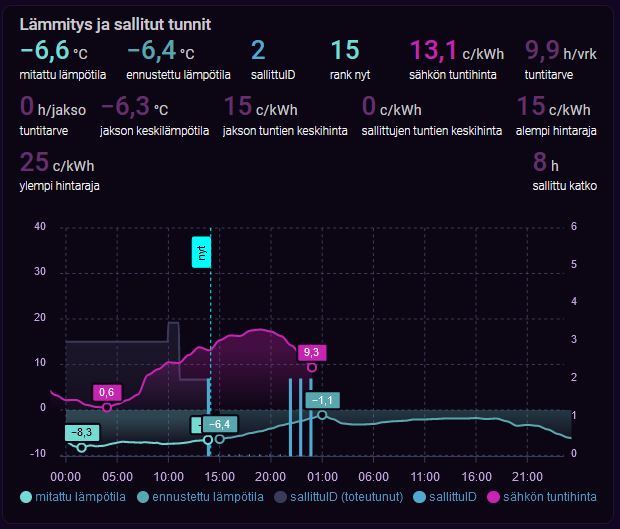Click the 0,6 price minimum data label
The image size is (620, 529).
tap(107, 391)
